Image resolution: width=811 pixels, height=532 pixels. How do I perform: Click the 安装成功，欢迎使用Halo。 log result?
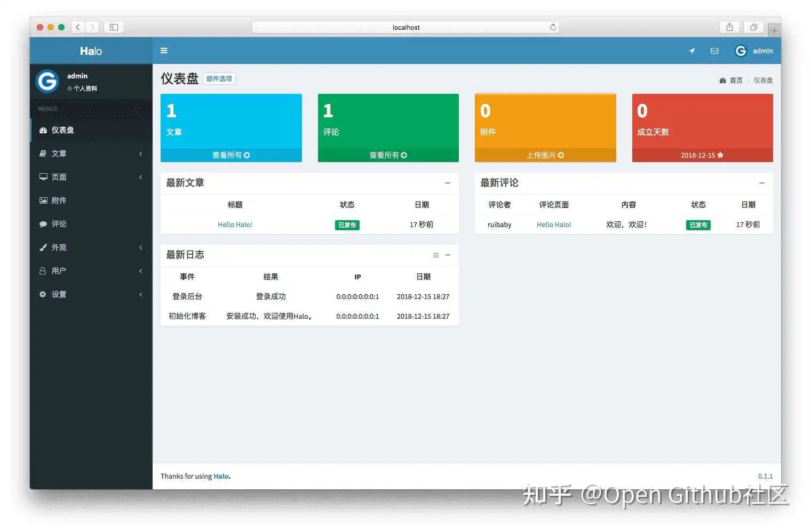click(270, 316)
